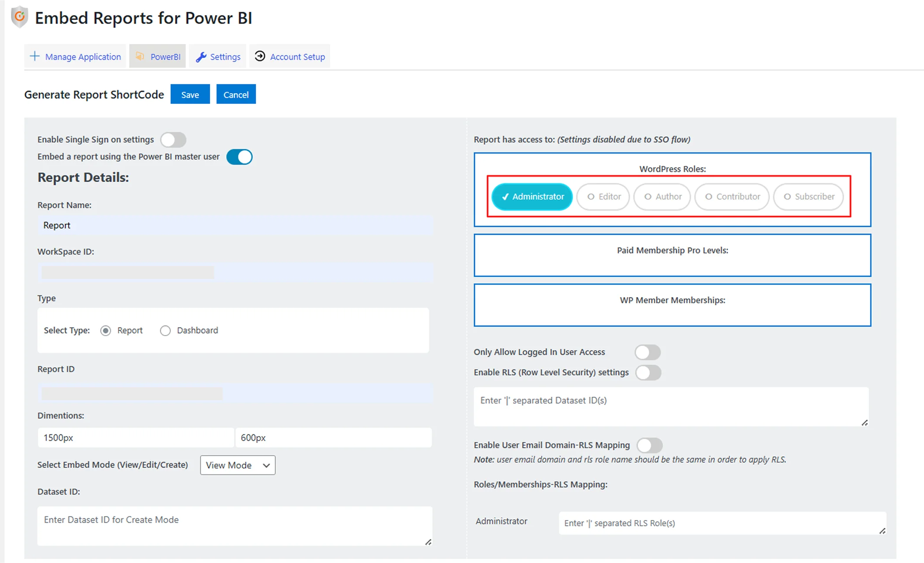Switch to the PowerBI tab

point(157,56)
